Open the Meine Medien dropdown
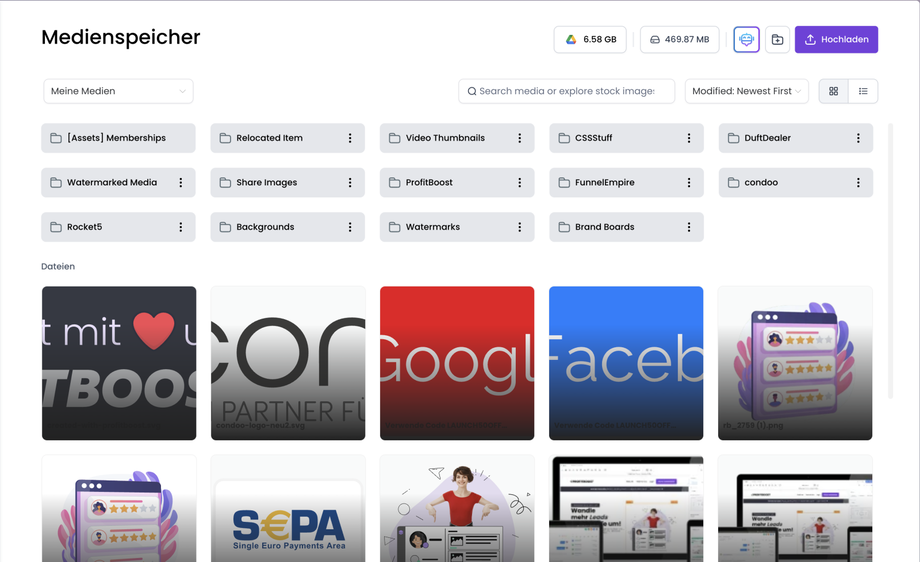This screenshot has height=562, width=920. [118, 91]
